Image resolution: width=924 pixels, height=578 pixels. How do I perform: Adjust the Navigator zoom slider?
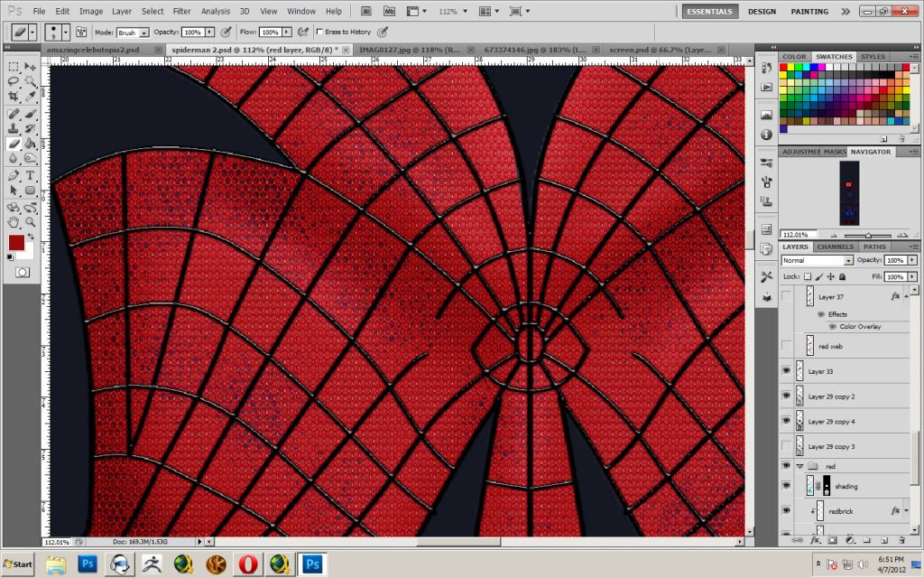867,235
